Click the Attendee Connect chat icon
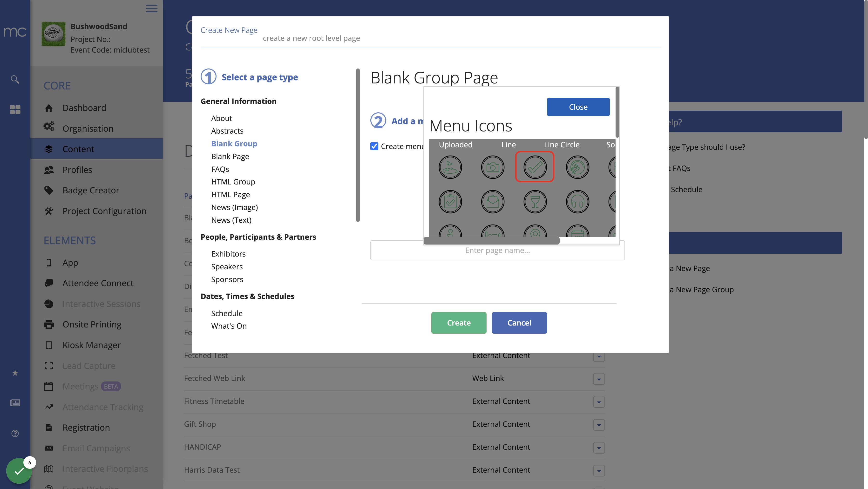Viewport: 868px width, 489px height. [48, 283]
